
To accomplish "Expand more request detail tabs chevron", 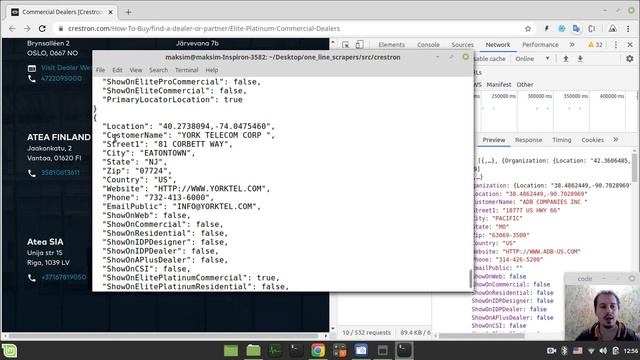I will [616, 140].
